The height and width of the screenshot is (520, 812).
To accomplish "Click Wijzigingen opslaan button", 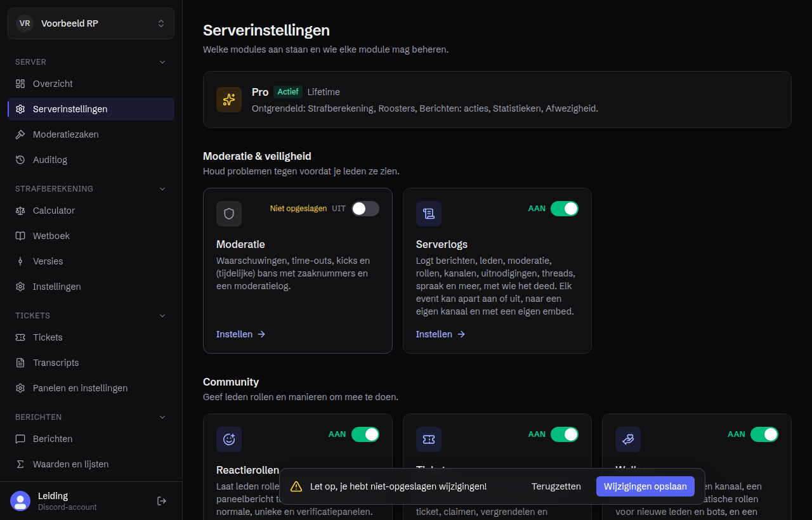I will (645, 486).
